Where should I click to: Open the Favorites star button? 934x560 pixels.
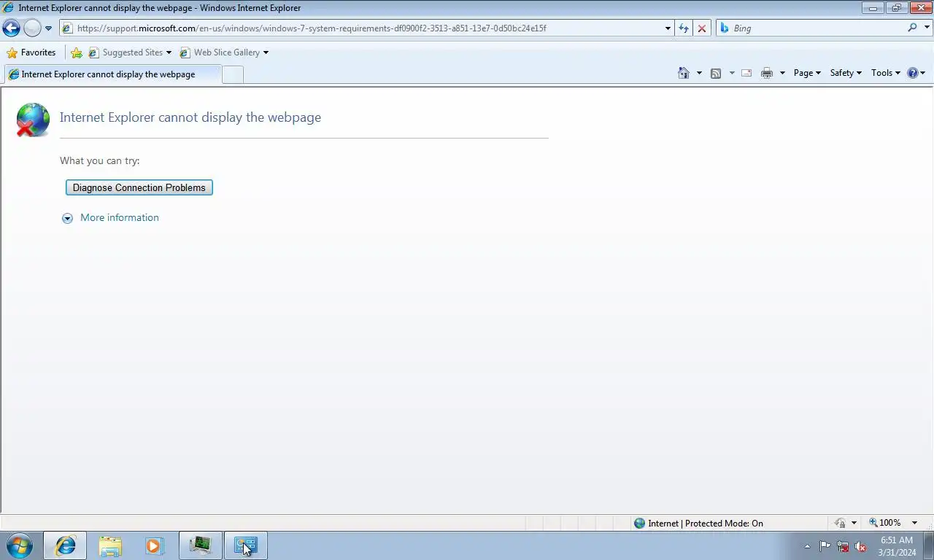31,52
